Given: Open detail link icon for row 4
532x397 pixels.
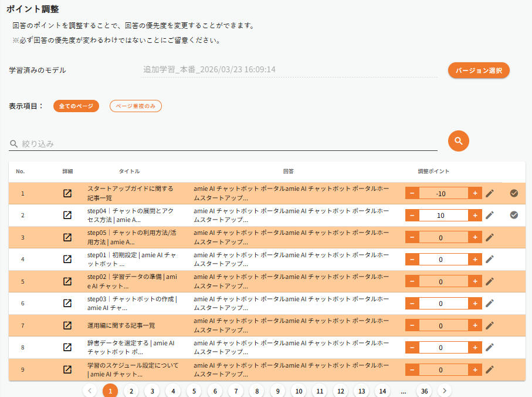Looking at the screenshot, I should 67,259.
